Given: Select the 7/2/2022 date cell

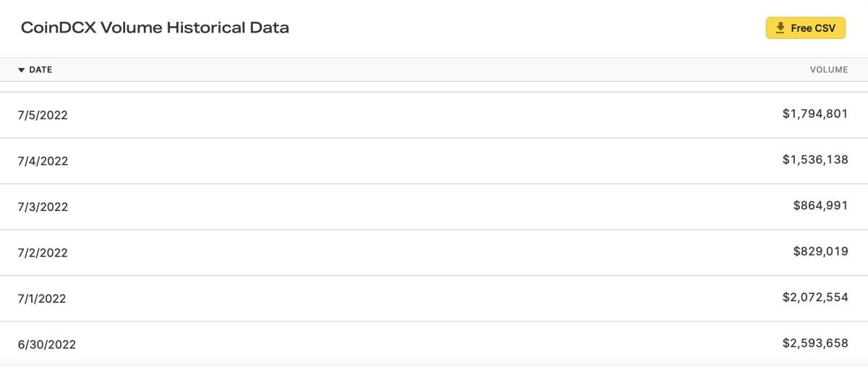Looking at the screenshot, I should point(43,253).
